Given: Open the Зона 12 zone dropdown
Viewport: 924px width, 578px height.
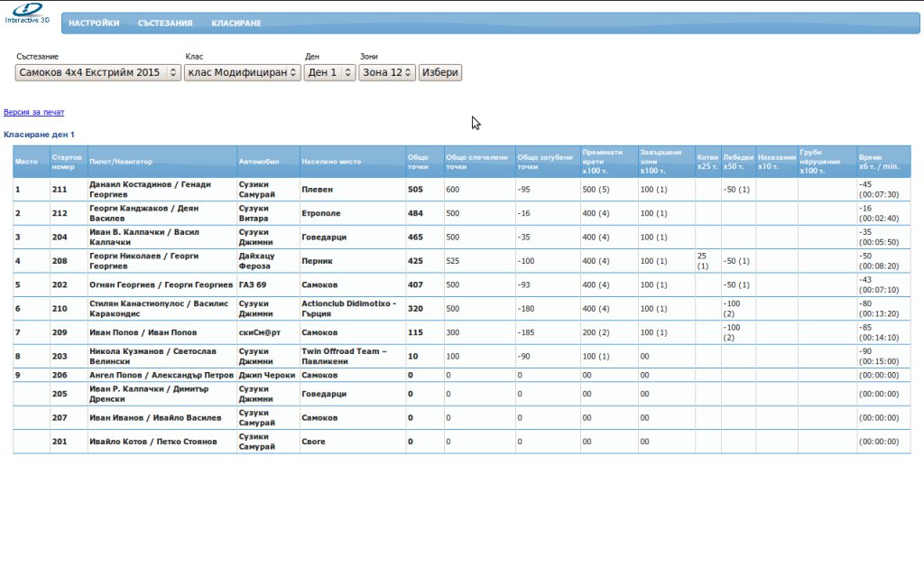Looking at the screenshot, I should pos(387,72).
